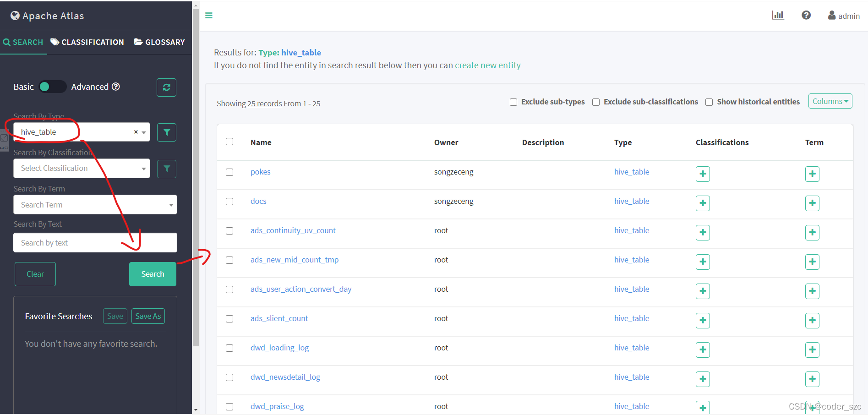Check the docs row checkbox

[229, 202]
